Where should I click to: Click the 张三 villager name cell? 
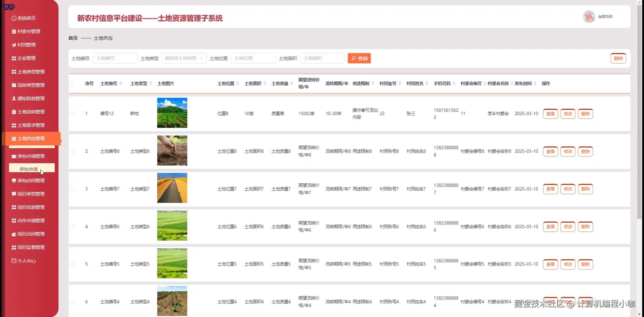point(411,114)
